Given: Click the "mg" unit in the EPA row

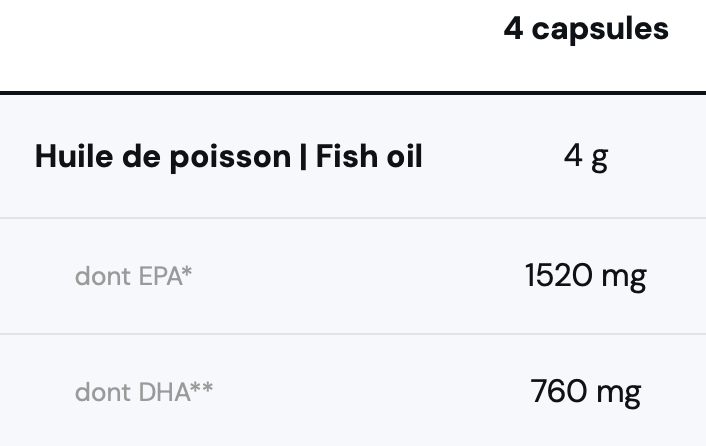Looking at the screenshot, I should tap(624, 277).
